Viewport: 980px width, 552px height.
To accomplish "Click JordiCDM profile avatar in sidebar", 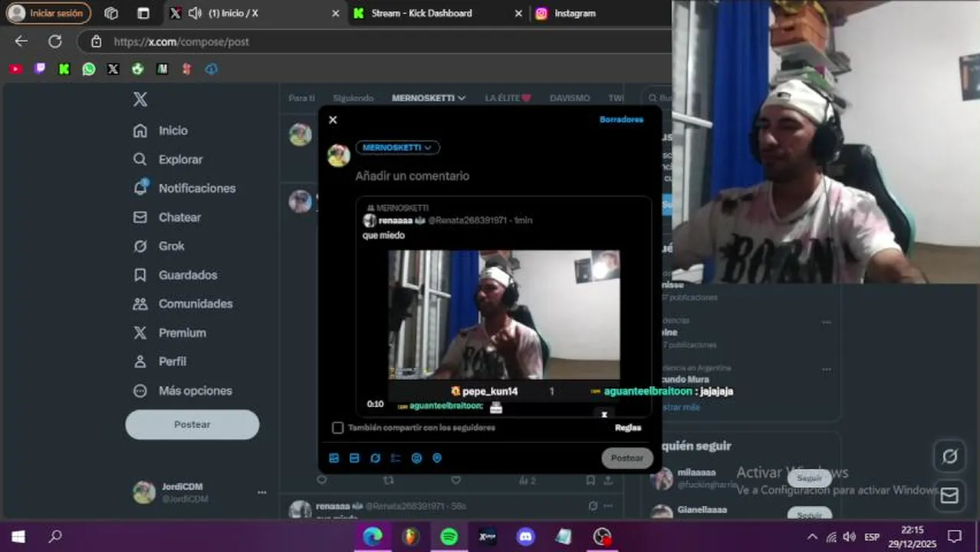I will pos(144,492).
